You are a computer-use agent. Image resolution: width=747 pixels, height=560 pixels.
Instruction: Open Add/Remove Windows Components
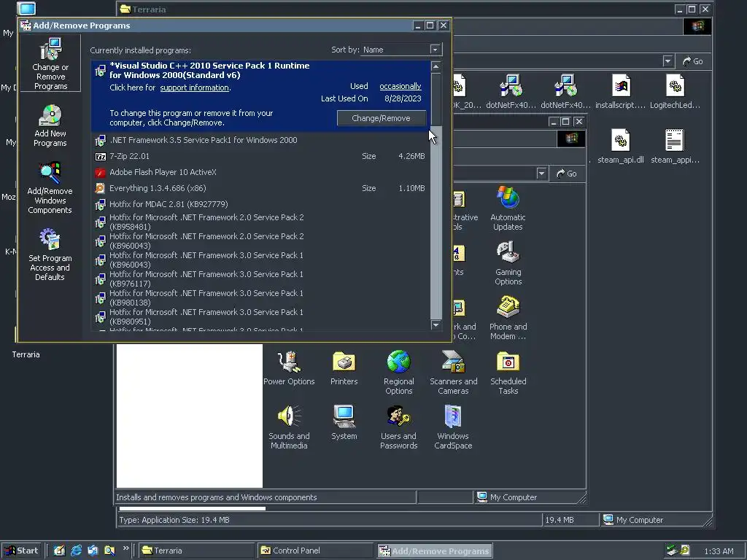[x=50, y=188]
